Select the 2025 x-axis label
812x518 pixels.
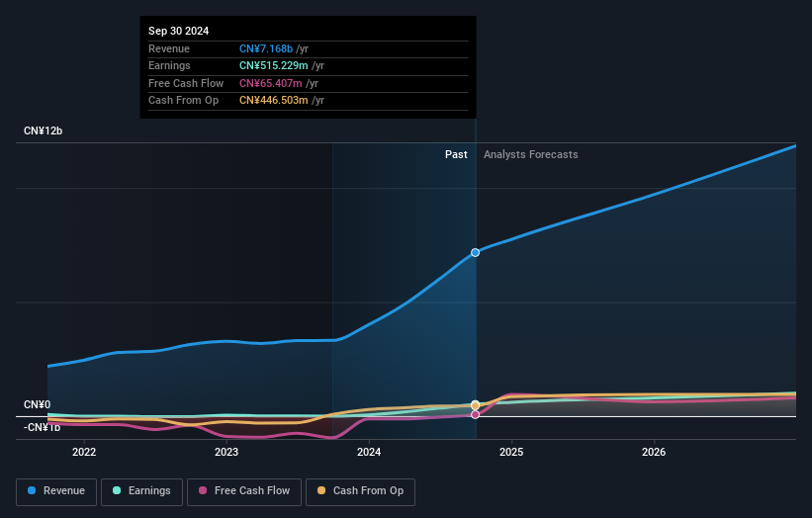(511, 452)
